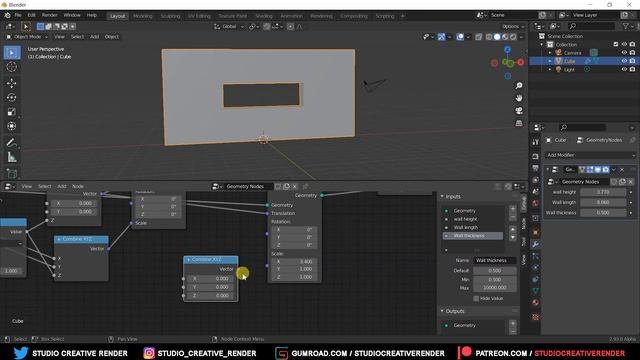Remove the GeometryNodes modifier with X
Screen dimensions: 640x360
coord(622,169)
